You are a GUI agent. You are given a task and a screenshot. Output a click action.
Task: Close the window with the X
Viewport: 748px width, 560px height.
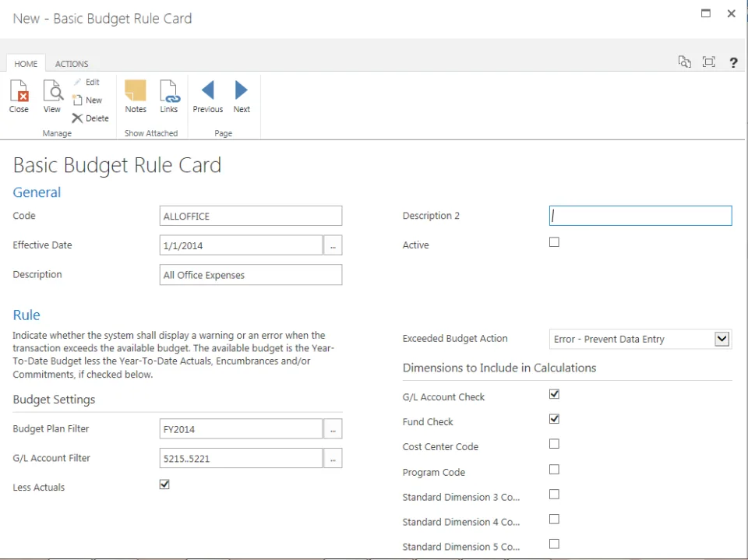tap(731, 13)
